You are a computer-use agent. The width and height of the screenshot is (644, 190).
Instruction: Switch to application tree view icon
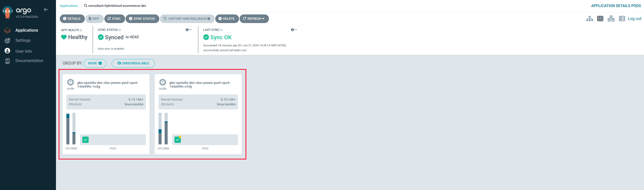click(x=590, y=18)
